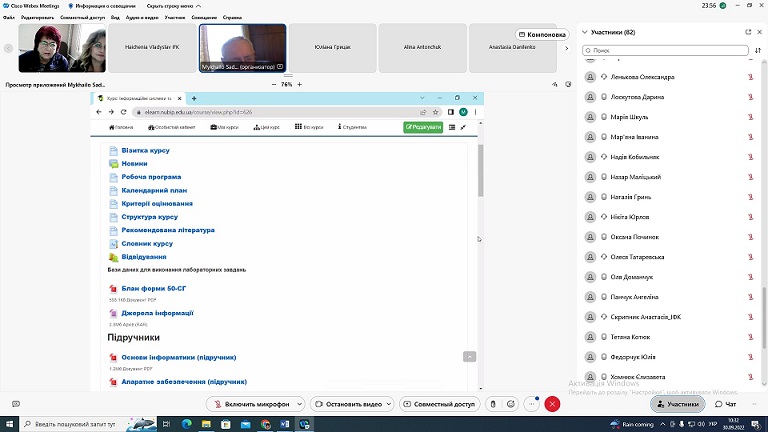Open Совместный доступ sharing button
The height and width of the screenshot is (432, 768).
point(439,404)
